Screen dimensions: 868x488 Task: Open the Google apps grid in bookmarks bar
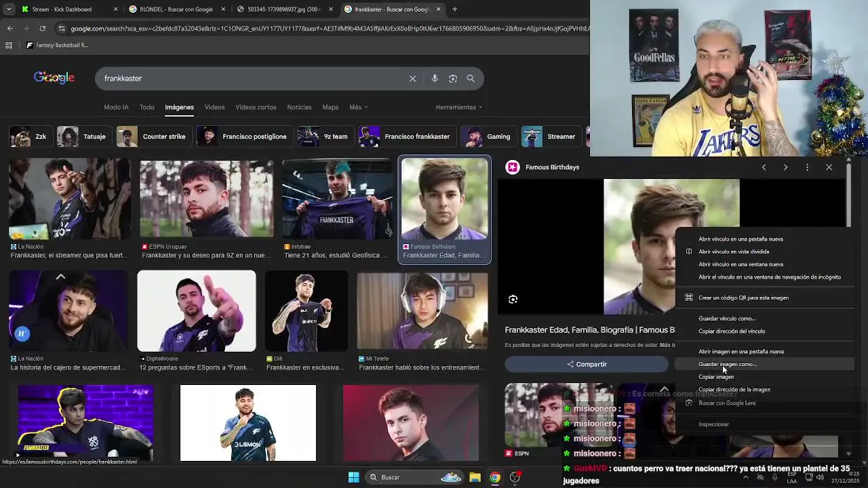click(x=9, y=45)
